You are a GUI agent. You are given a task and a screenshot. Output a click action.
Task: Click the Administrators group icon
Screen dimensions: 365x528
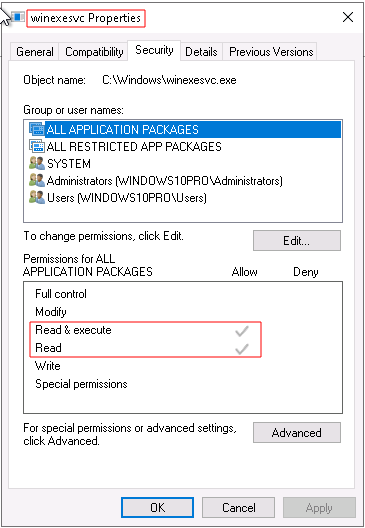[x=37, y=180]
